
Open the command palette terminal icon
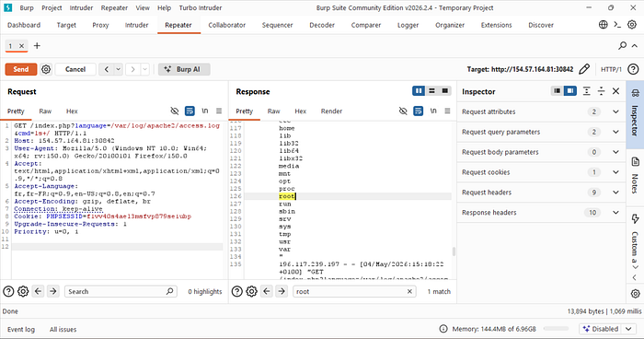click(617, 25)
